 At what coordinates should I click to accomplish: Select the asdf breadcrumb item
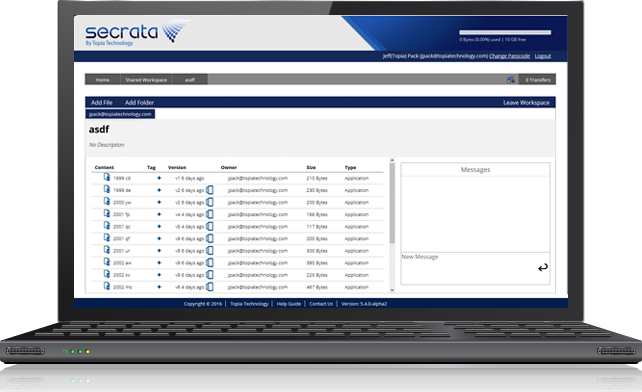[190, 79]
